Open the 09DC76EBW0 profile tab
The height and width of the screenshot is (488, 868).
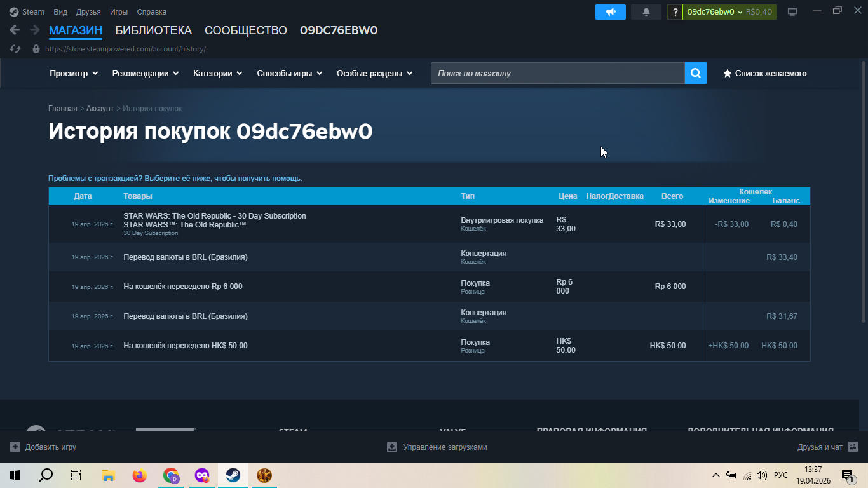(x=339, y=30)
